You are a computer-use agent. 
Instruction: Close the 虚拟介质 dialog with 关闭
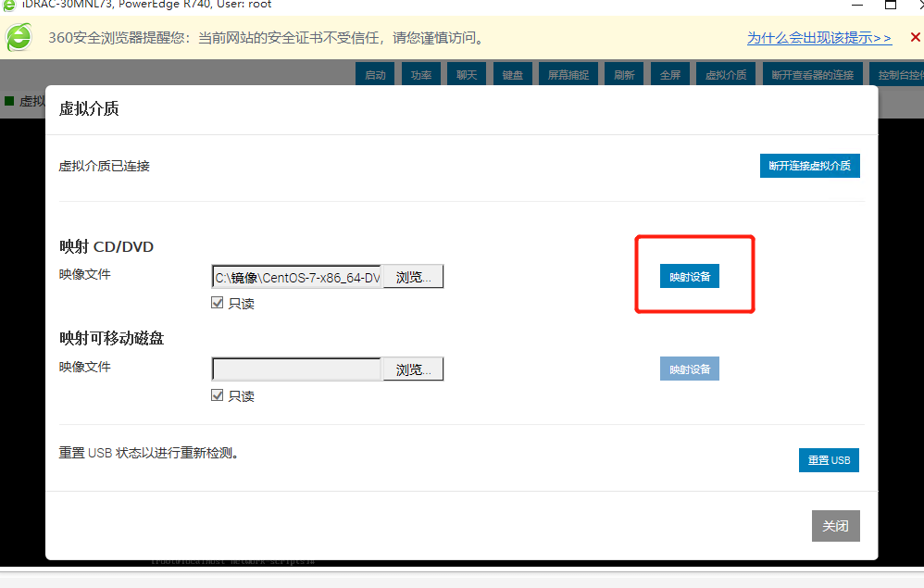(x=836, y=526)
